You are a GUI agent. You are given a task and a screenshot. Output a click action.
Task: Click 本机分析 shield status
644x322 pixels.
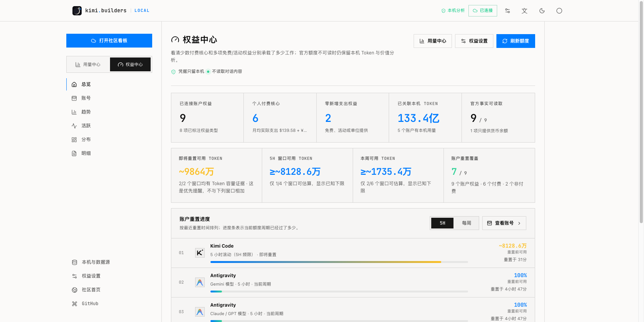coord(453,11)
